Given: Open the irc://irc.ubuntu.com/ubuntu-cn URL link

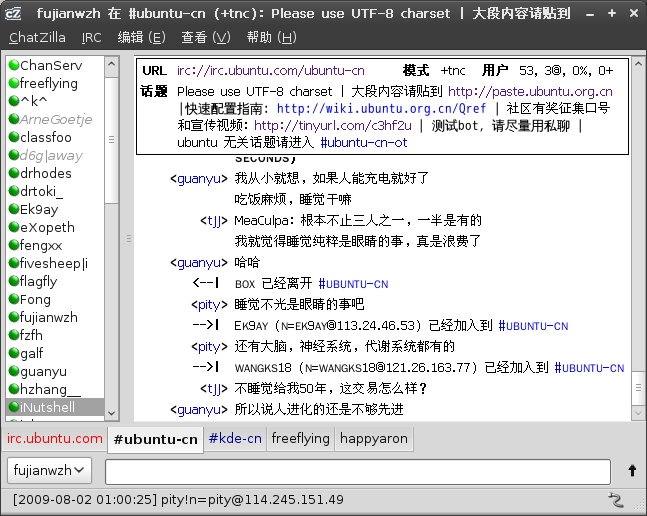Looking at the screenshot, I should coord(271,71).
